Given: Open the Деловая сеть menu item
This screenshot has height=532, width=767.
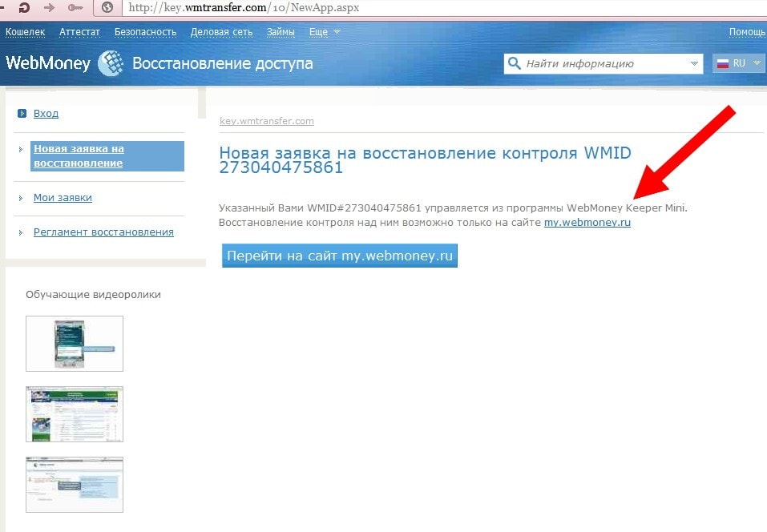Looking at the screenshot, I should (x=221, y=32).
